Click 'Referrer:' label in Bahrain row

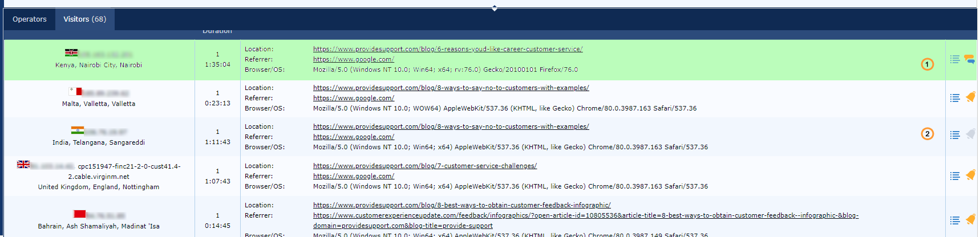coord(258,215)
